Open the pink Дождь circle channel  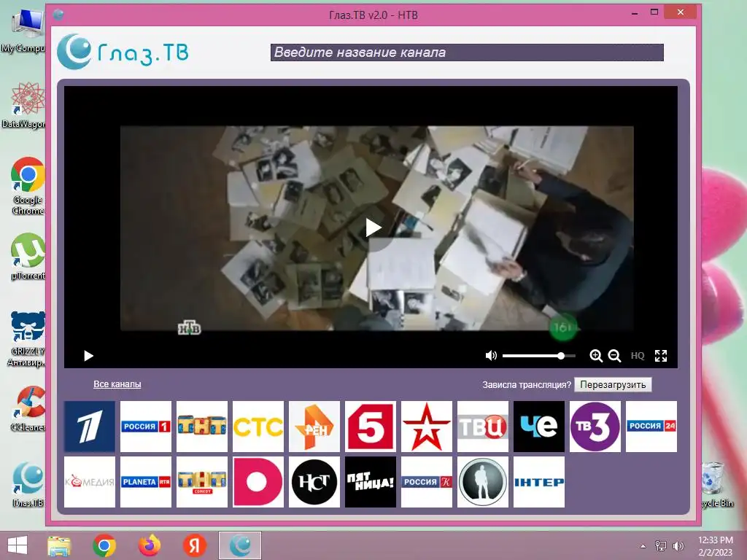click(x=258, y=482)
